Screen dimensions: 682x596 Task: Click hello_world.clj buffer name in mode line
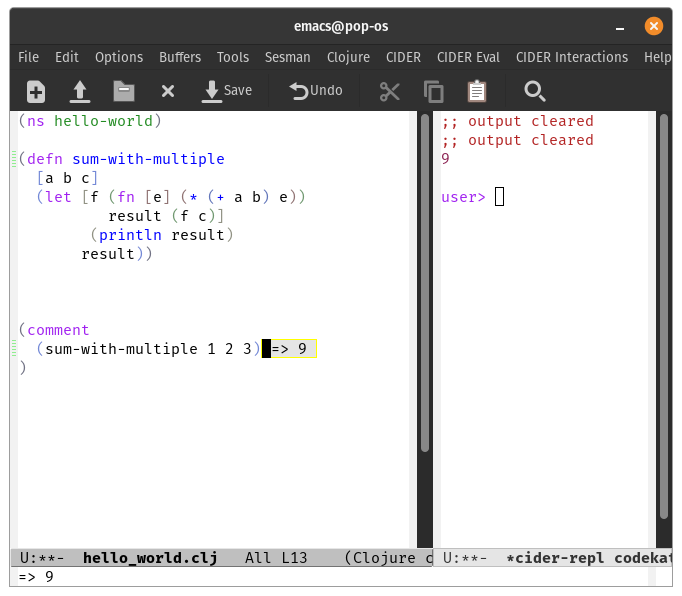pos(149,558)
